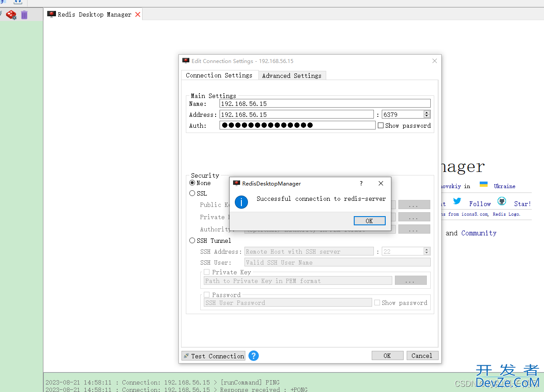
Task: Click the Test Connection button
Action: (213, 356)
